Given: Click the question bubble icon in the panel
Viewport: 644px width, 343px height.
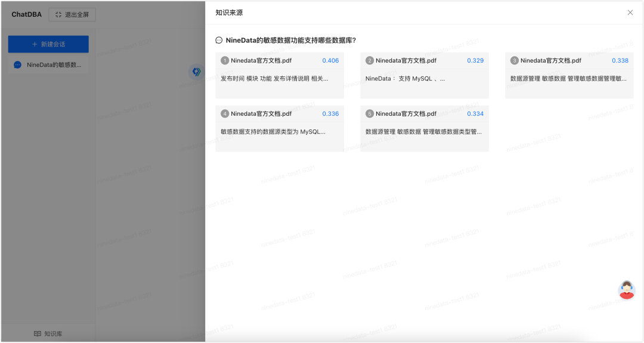Looking at the screenshot, I should (219, 40).
